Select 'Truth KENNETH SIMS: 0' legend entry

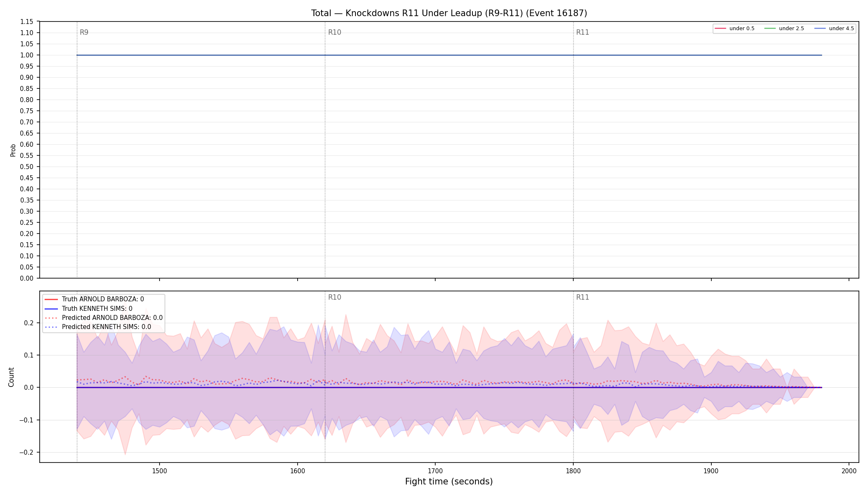click(x=88, y=309)
